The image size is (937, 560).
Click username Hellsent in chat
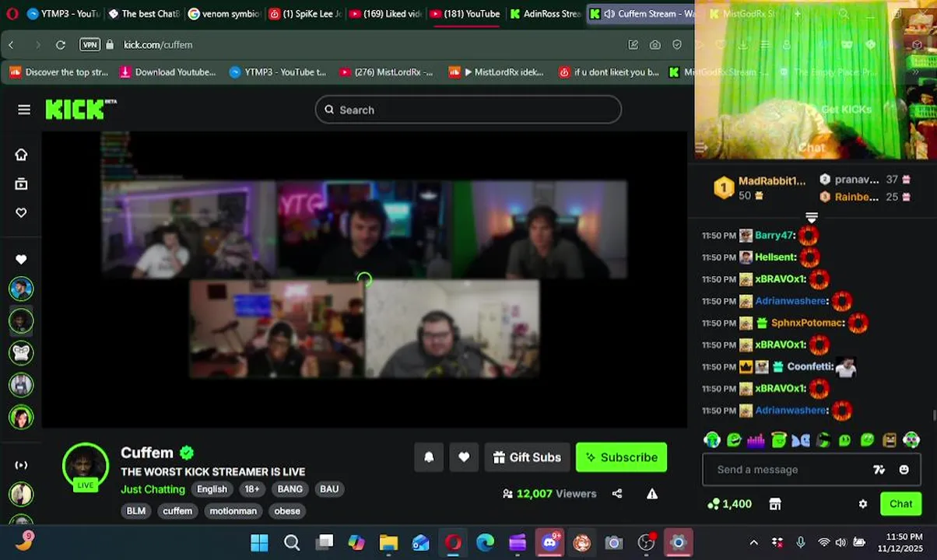point(776,257)
